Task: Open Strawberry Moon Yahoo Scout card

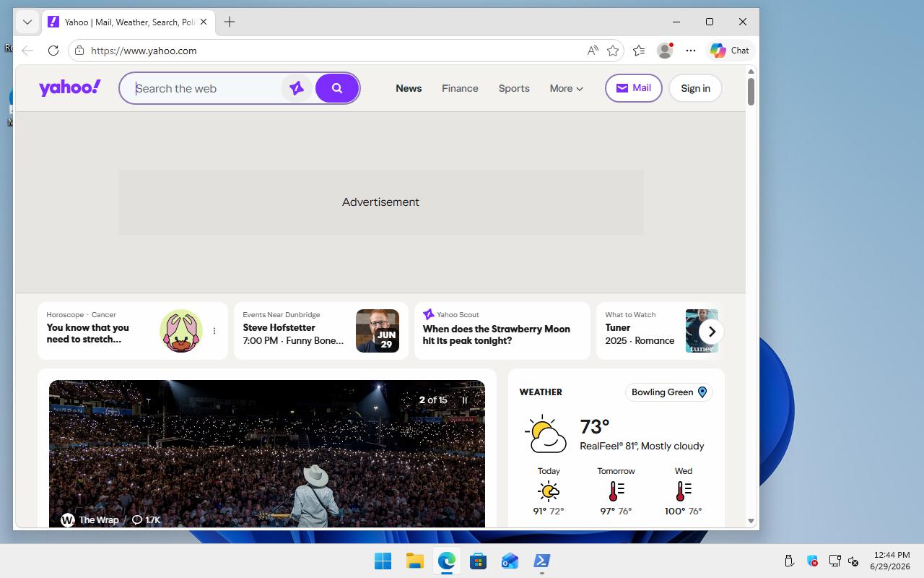Action: point(502,331)
